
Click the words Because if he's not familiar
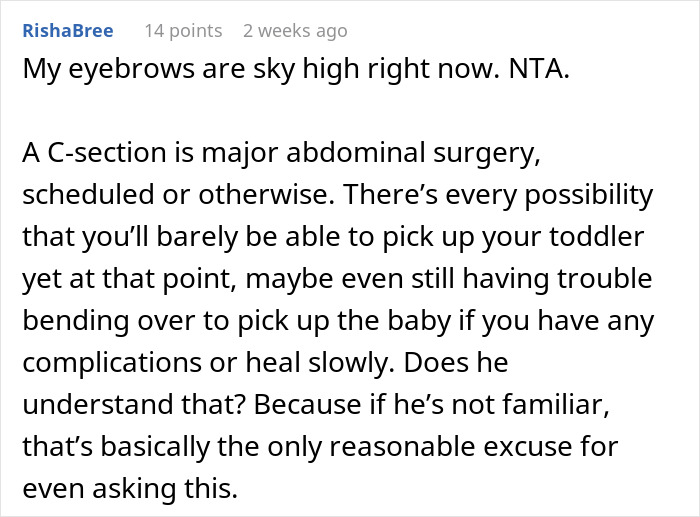(432, 404)
